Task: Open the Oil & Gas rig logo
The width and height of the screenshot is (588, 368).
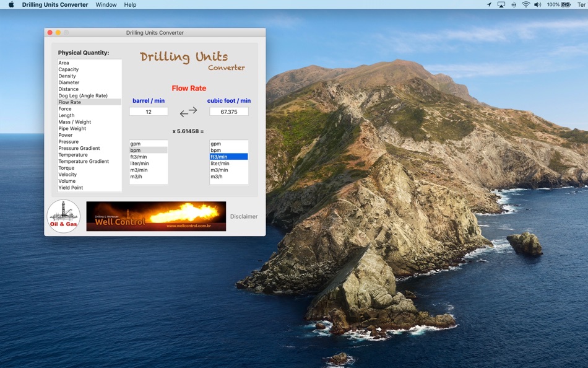Action: pyautogui.click(x=63, y=216)
